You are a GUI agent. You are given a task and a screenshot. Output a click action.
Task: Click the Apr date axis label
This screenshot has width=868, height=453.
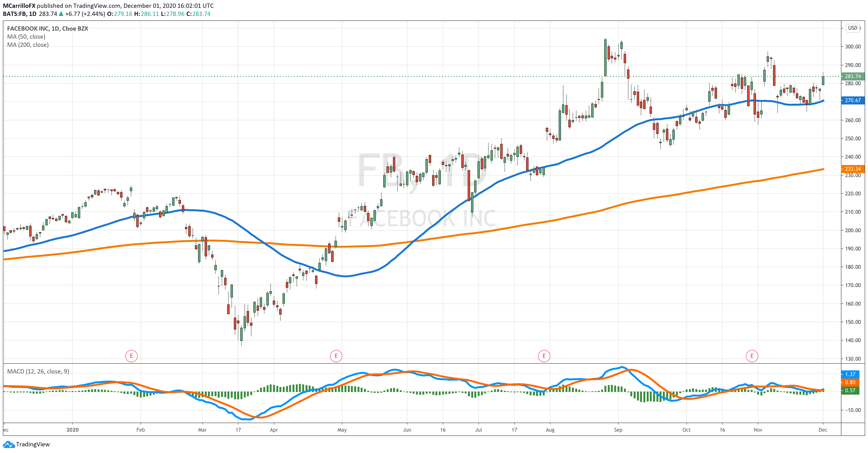(x=274, y=430)
